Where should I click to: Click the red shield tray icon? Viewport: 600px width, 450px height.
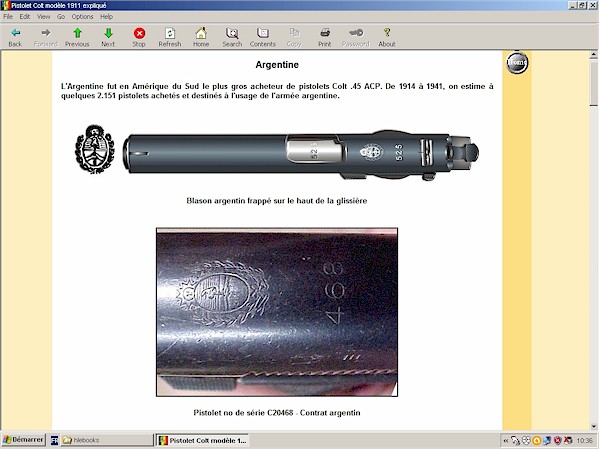pyautogui.click(x=557, y=441)
